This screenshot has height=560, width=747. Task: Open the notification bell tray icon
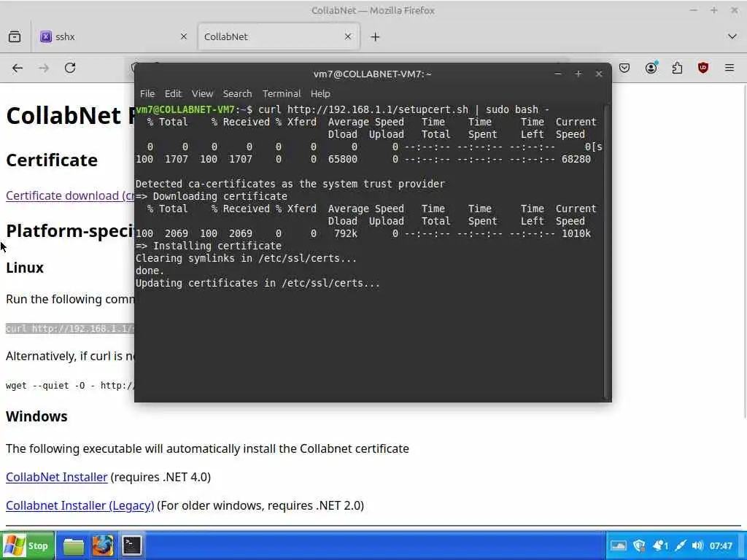[659, 545]
